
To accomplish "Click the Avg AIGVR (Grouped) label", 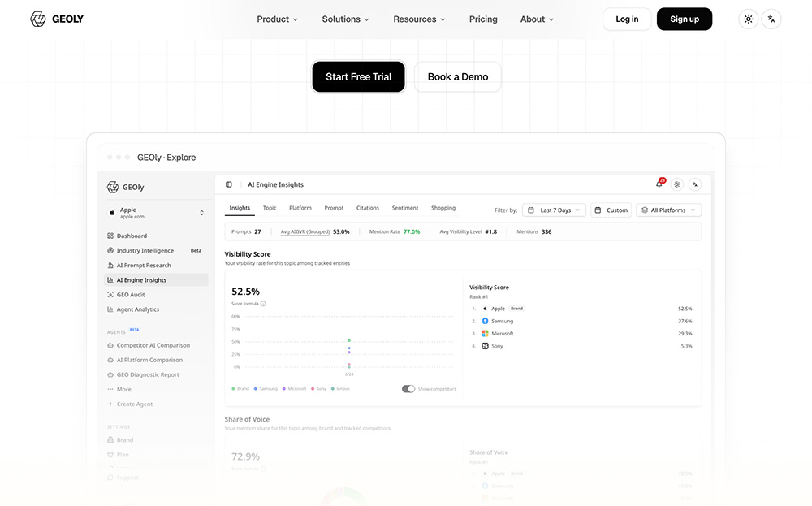I will [305, 232].
